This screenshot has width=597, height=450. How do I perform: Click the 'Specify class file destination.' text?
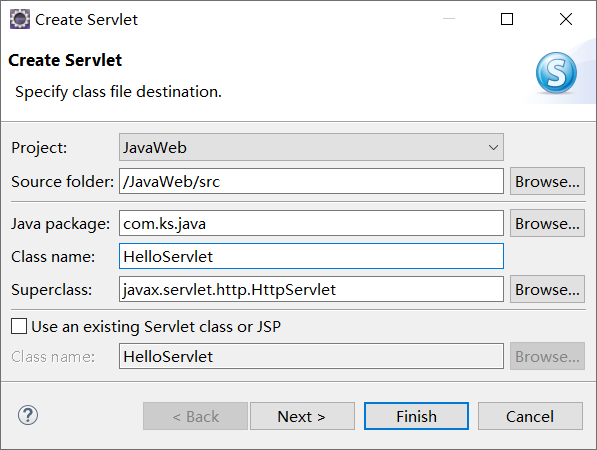click(118, 92)
